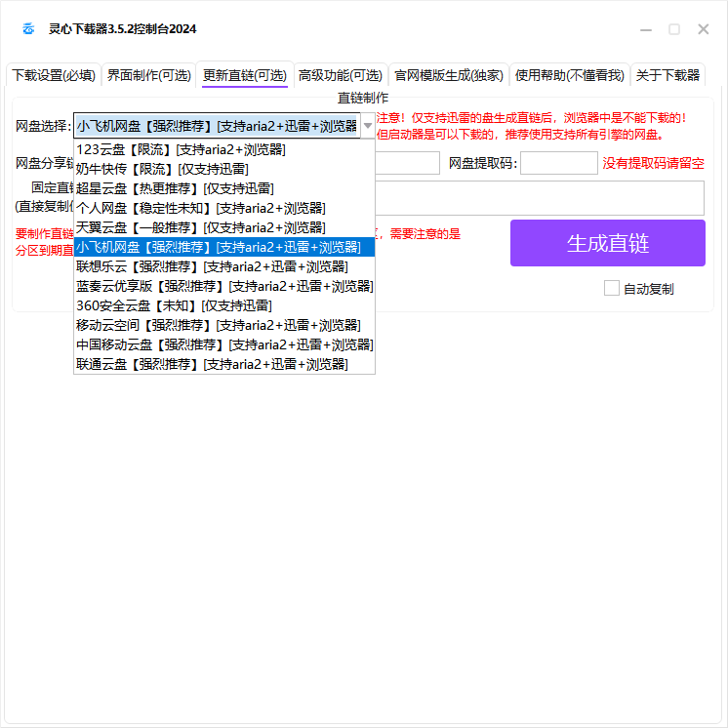The height and width of the screenshot is (728, 728).
Task: Switch to the 关于下载器 tab
Action: click(x=667, y=75)
